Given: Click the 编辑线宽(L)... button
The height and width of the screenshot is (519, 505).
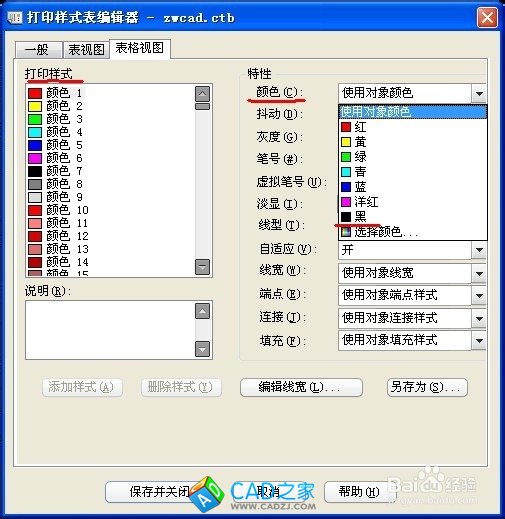Looking at the screenshot, I should pyautogui.click(x=301, y=387).
